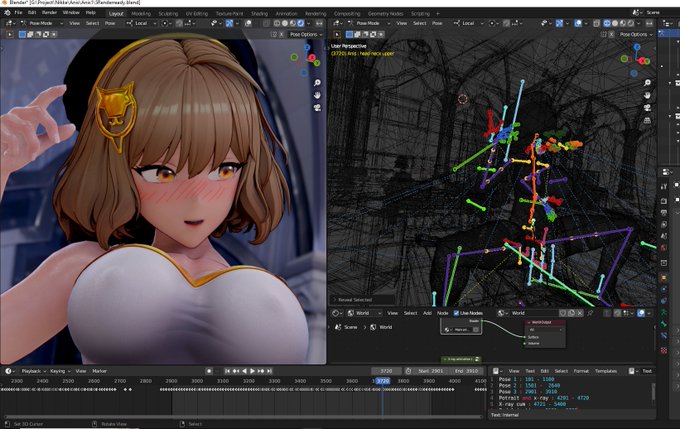Image resolution: width=680 pixels, height=429 pixels.
Task: Click the pan hand icon in left viewport
Action: pos(317,95)
